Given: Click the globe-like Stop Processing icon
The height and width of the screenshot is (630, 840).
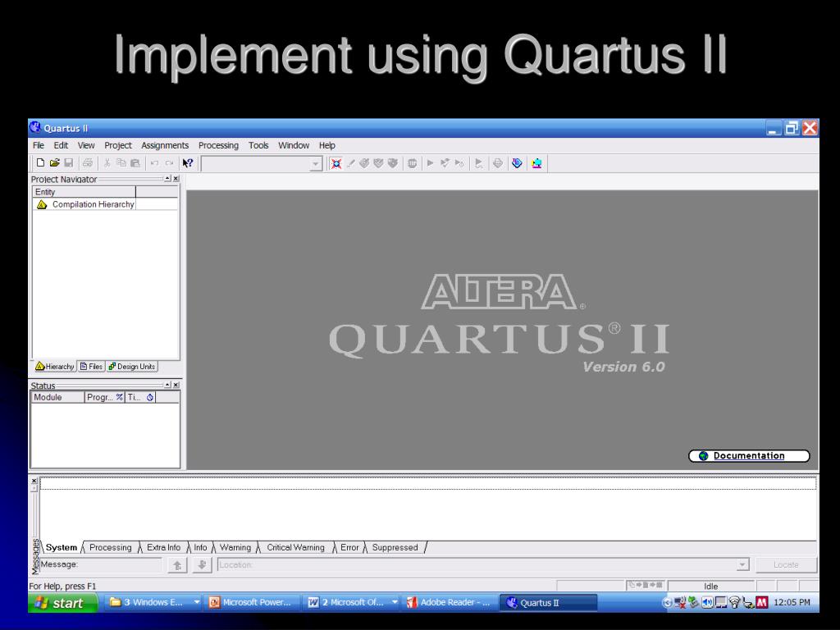Looking at the screenshot, I should click(412, 163).
